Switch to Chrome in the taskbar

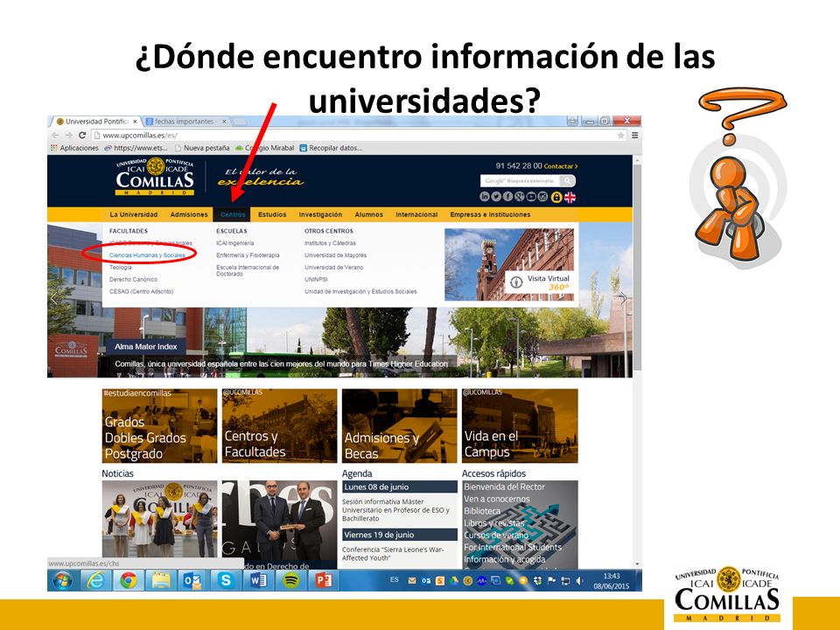point(128,580)
